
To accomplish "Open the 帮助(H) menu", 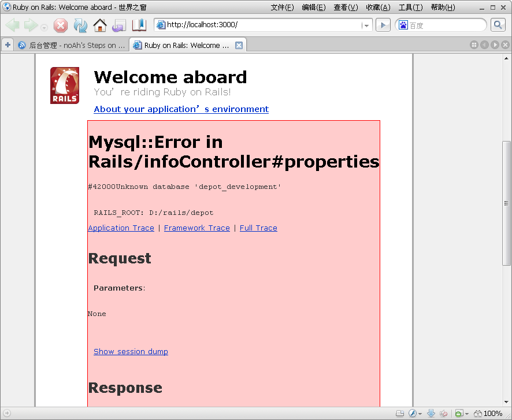I will [443, 7].
